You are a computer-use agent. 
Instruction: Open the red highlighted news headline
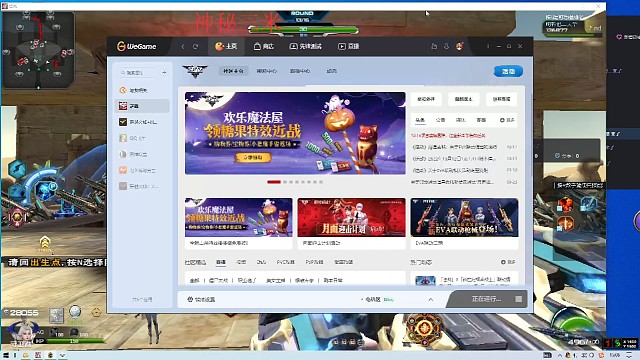point(448,135)
